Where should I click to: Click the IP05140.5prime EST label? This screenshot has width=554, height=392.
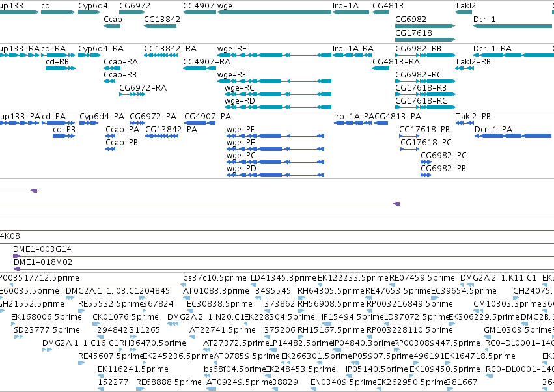(x=377, y=369)
